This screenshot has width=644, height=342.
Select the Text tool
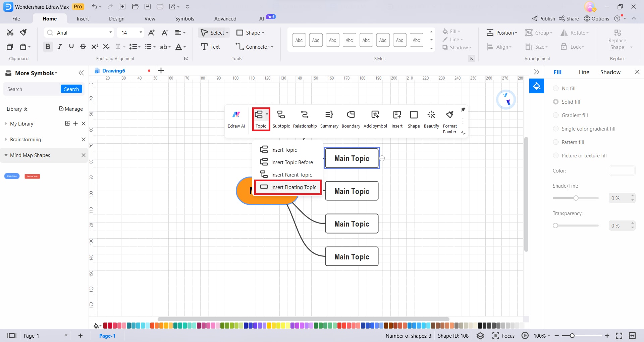[210, 47]
